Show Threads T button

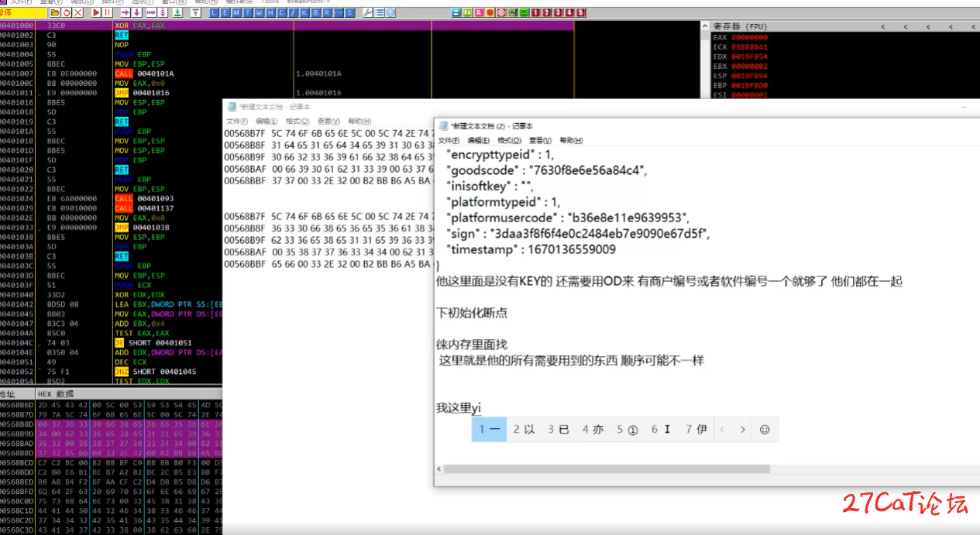[x=248, y=12]
